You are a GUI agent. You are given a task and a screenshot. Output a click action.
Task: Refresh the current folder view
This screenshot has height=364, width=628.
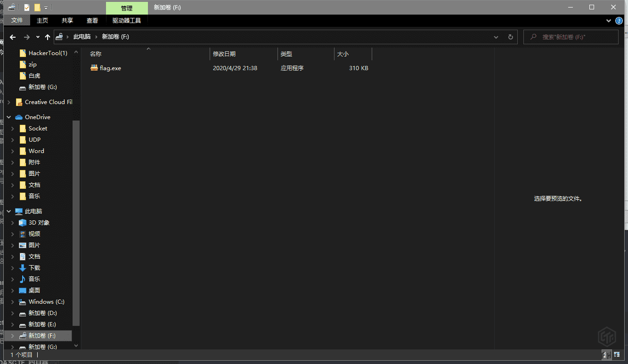[510, 37]
